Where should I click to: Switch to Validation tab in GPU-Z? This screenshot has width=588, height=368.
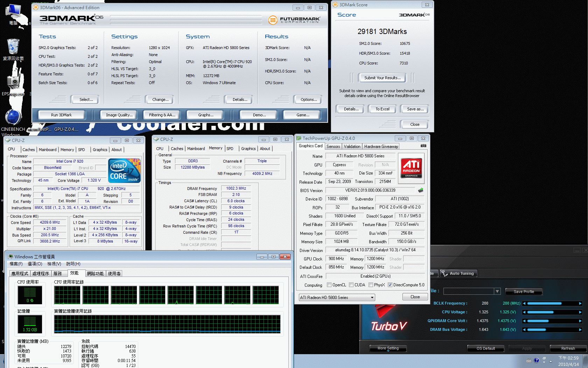352,146
